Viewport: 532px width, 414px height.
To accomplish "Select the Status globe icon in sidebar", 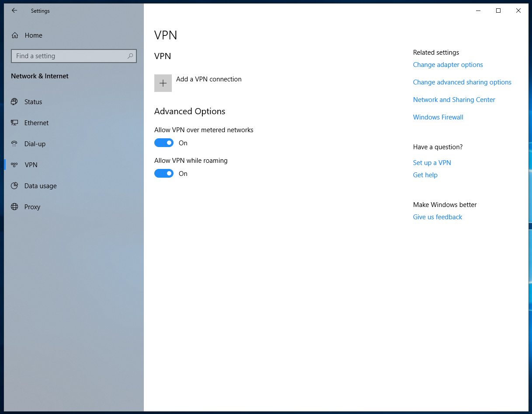I will point(15,102).
